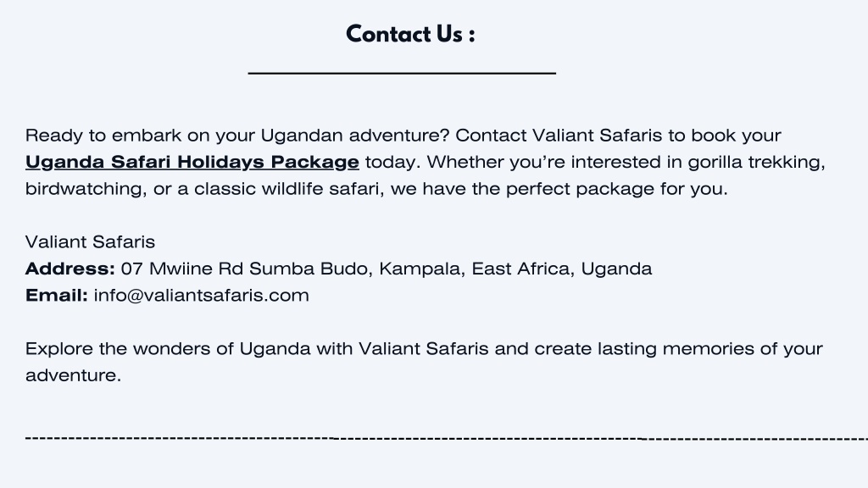The height and width of the screenshot is (488, 868).
Task: Click the word adventure. on the last line
Action: coord(73,375)
